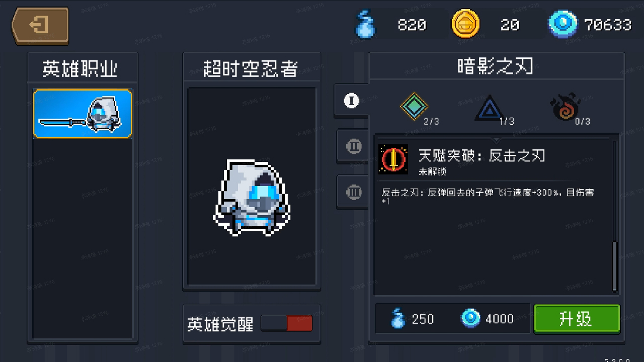This screenshot has height=362, width=644.
Task: Switch to tier I tab
Action: [351, 101]
